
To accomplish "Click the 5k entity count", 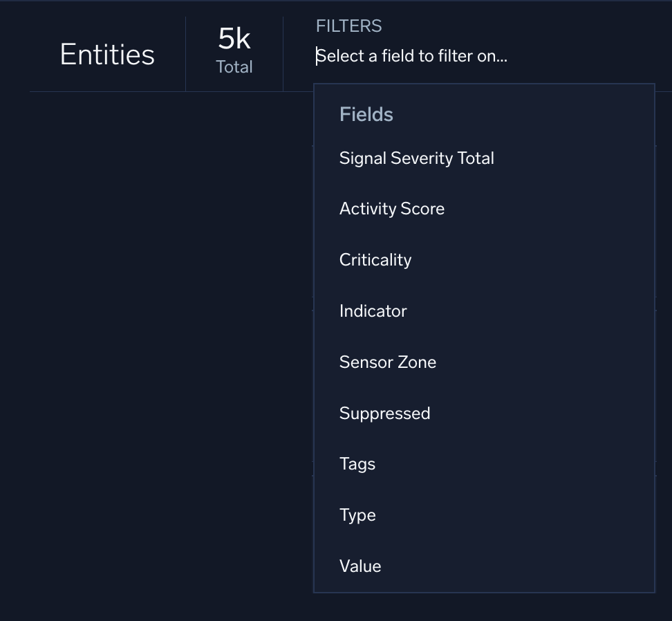I will tap(234, 39).
